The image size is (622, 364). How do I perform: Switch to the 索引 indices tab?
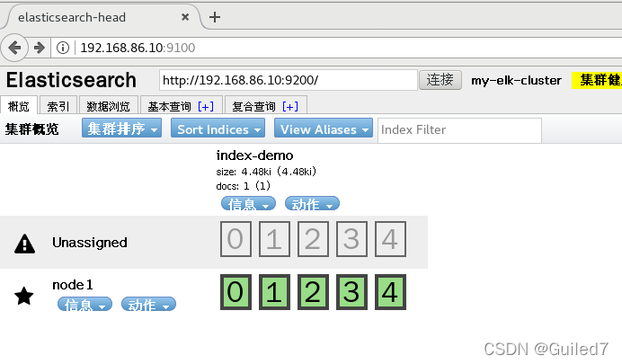tap(58, 106)
